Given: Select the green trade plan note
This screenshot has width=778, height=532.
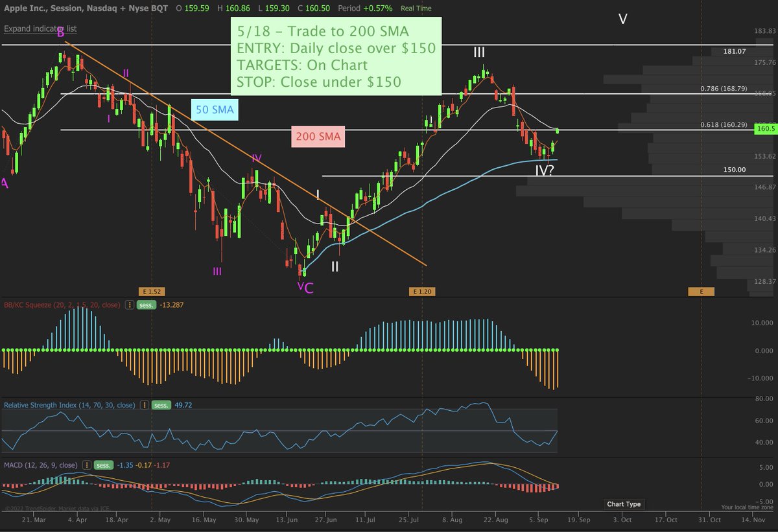Looking at the screenshot, I should click(x=335, y=56).
